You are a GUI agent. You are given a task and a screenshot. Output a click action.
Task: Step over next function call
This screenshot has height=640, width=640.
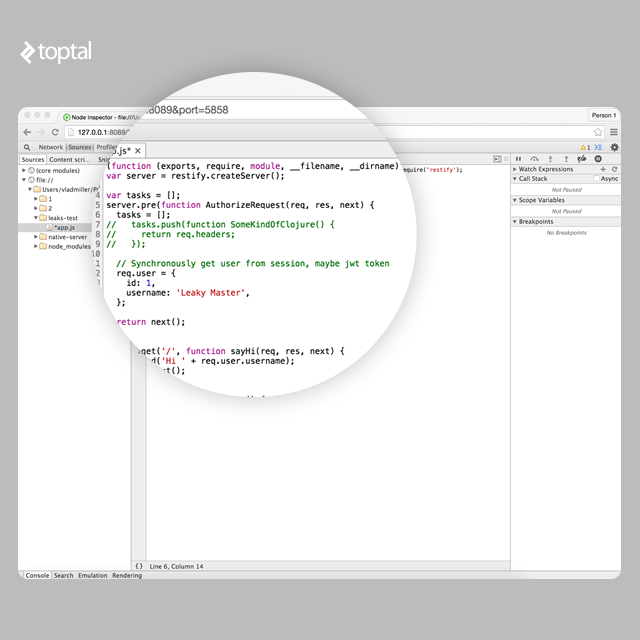534,159
